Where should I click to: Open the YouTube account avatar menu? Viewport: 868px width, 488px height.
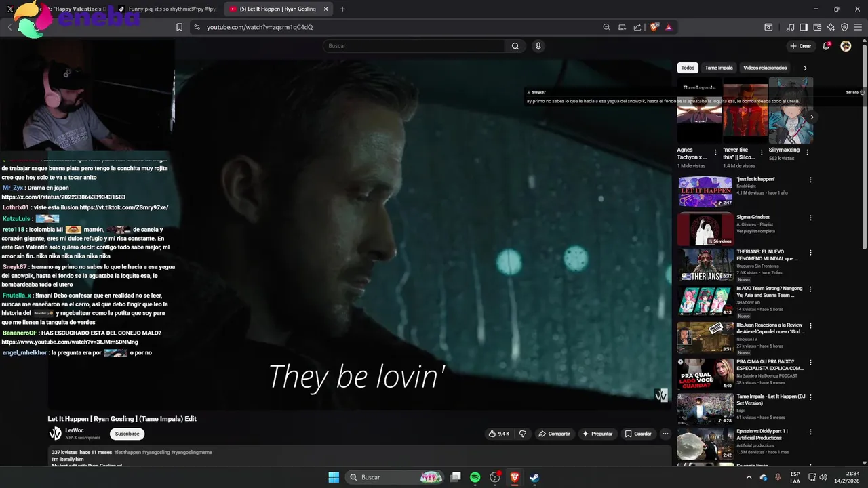click(x=846, y=46)
